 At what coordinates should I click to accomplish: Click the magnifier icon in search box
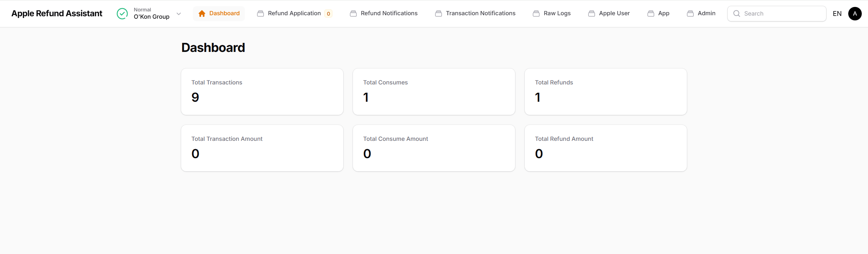click(736, 13)
